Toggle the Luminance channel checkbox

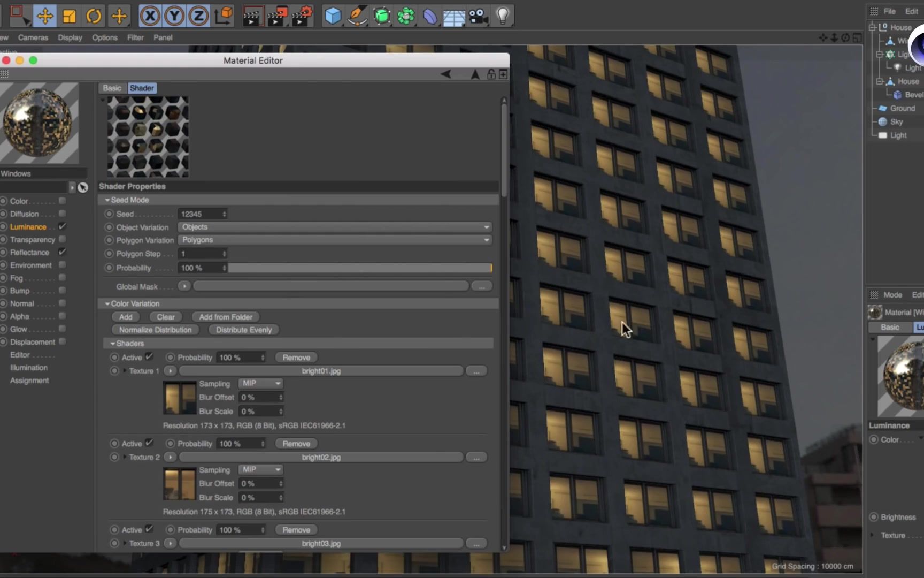coord(62,226)
